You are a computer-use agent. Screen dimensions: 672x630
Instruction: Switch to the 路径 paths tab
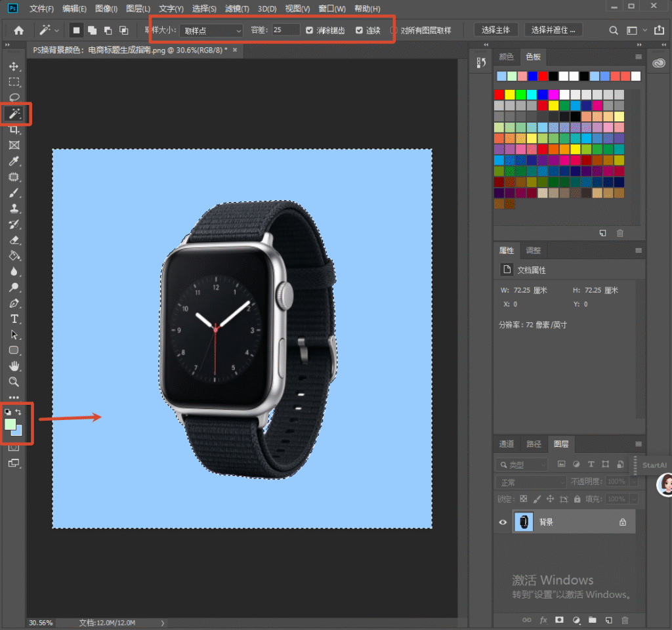tap(534, 444)
